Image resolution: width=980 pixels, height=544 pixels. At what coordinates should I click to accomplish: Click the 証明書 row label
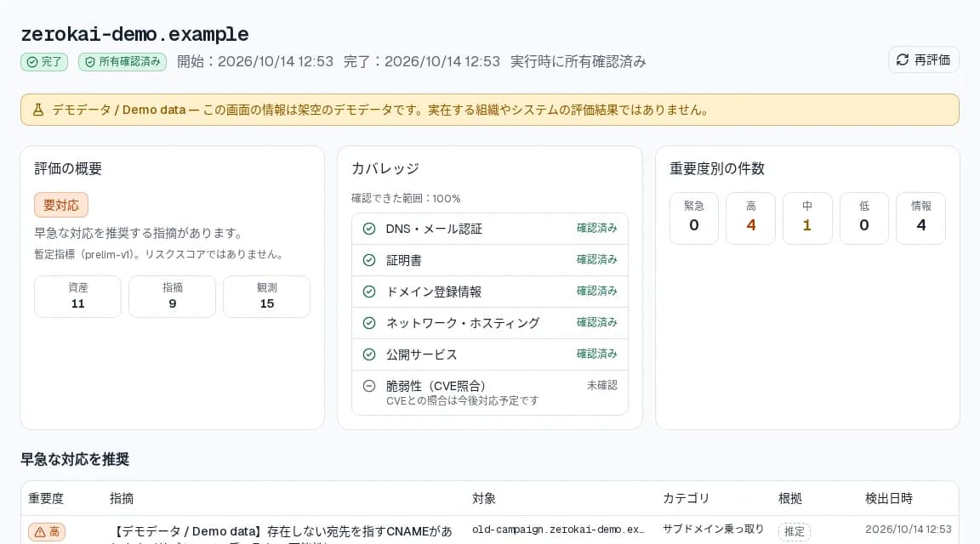click(x=404, y=260)
